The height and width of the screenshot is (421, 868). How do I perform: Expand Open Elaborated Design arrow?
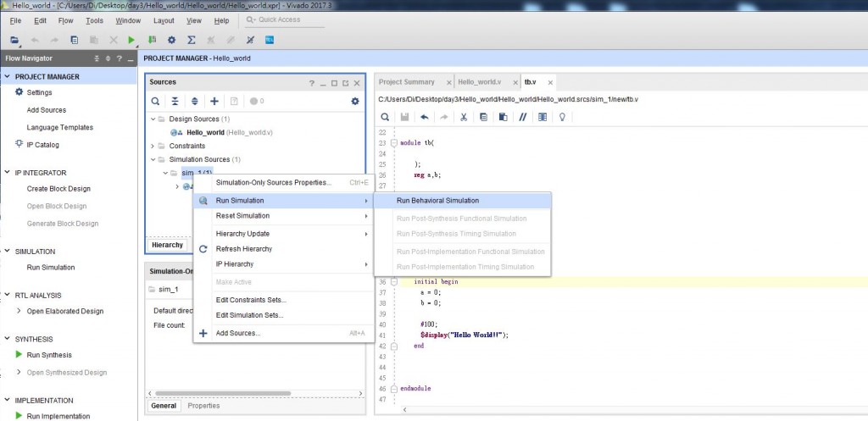coord(19,311)
